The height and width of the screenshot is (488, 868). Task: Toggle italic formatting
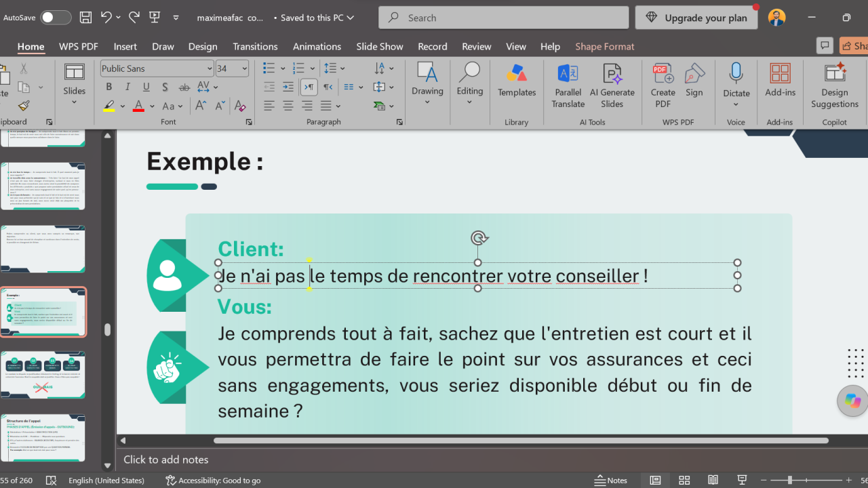pos(127,87)
